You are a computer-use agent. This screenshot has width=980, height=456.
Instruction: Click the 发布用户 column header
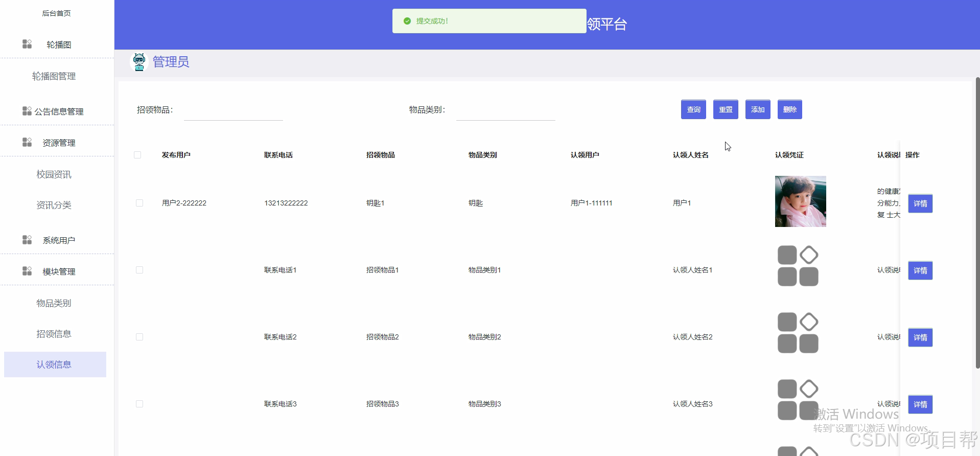pyautogui.click(x=176, y=155)
